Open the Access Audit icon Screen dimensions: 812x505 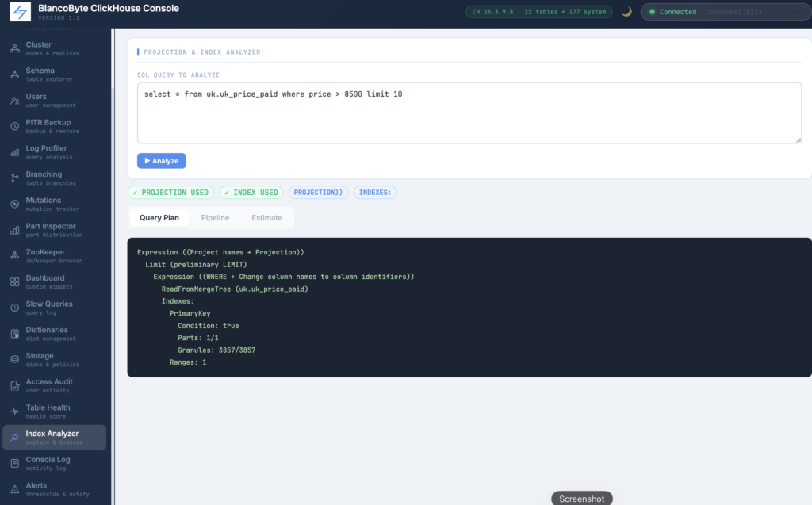[14, 385]
